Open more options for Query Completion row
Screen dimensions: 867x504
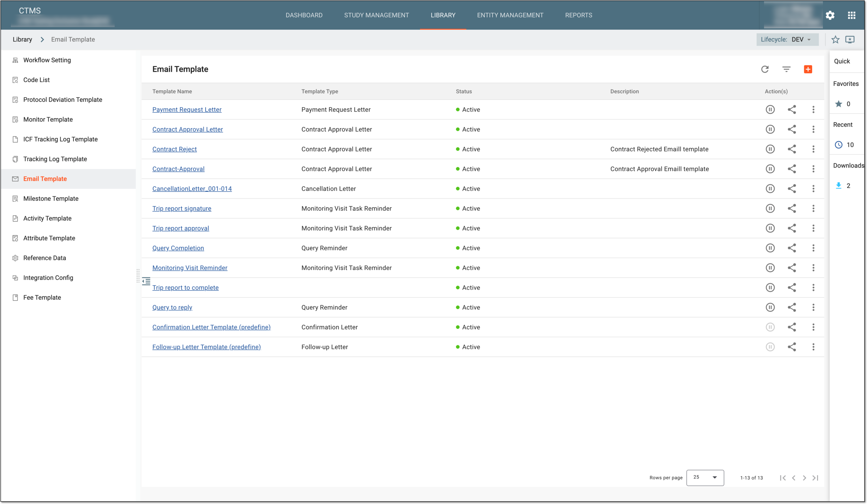(813, 248)
